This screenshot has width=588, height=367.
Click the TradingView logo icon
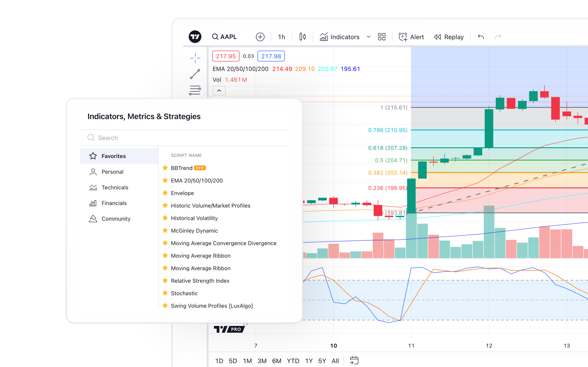click(x=195, y=37)
